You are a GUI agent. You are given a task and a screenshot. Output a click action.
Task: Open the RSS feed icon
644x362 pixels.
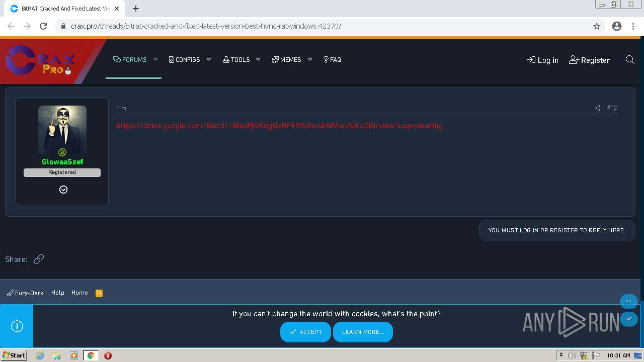tap(99, 293)
